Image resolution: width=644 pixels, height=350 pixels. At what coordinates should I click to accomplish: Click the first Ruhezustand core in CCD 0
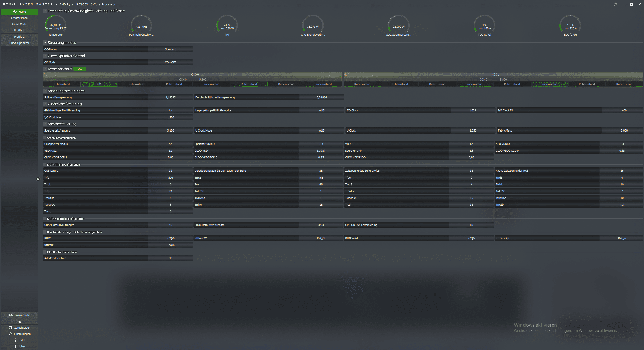tap(62, 84)
